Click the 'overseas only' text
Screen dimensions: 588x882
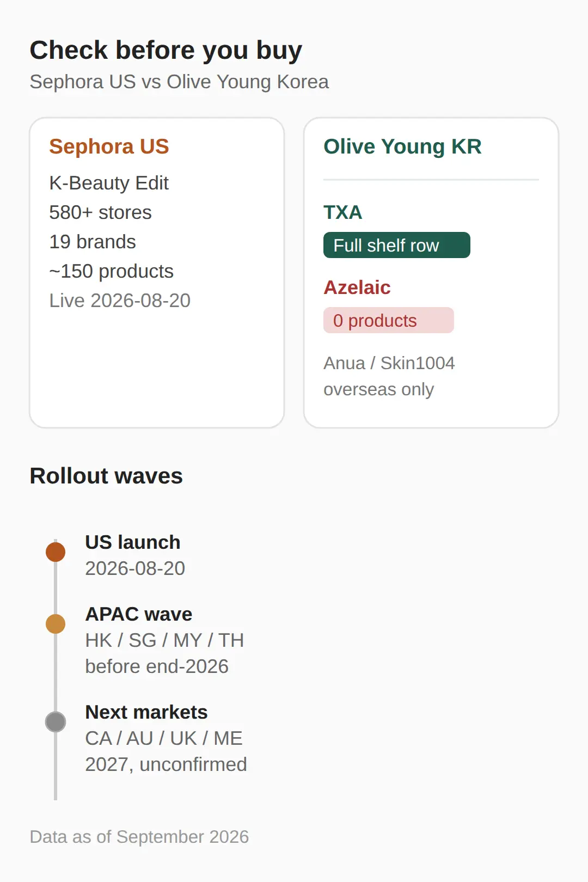[x=378, y=390]
